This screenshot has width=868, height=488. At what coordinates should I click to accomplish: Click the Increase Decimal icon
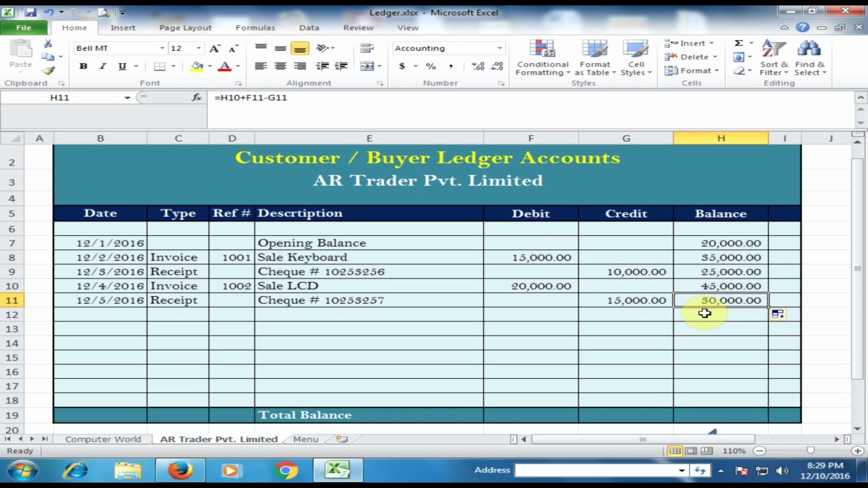click(x=477, y=66)
